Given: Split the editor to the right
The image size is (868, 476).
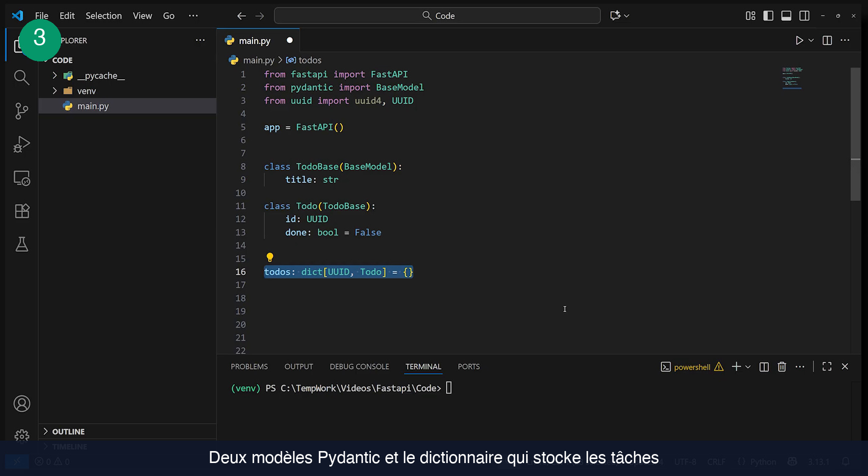Looking at the screenshot, I should coord(827,40).
